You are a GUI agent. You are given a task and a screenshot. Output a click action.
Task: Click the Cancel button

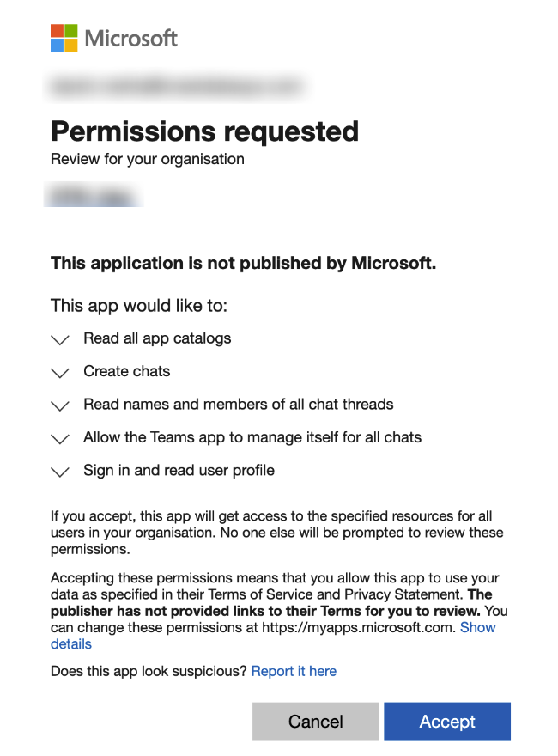(316, 722)
